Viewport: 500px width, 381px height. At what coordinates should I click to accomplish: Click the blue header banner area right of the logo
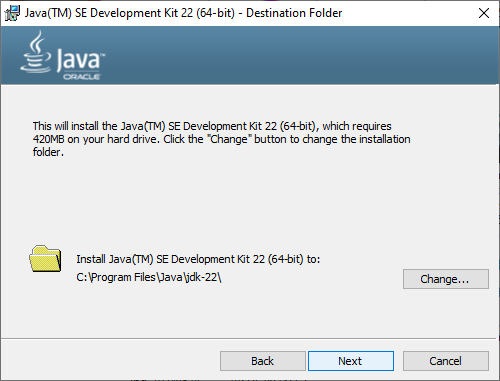tap(300, 55)
